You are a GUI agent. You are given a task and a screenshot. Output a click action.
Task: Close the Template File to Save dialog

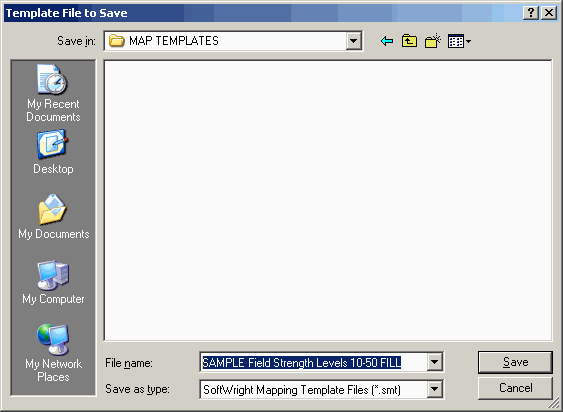[x=549, y=13]
